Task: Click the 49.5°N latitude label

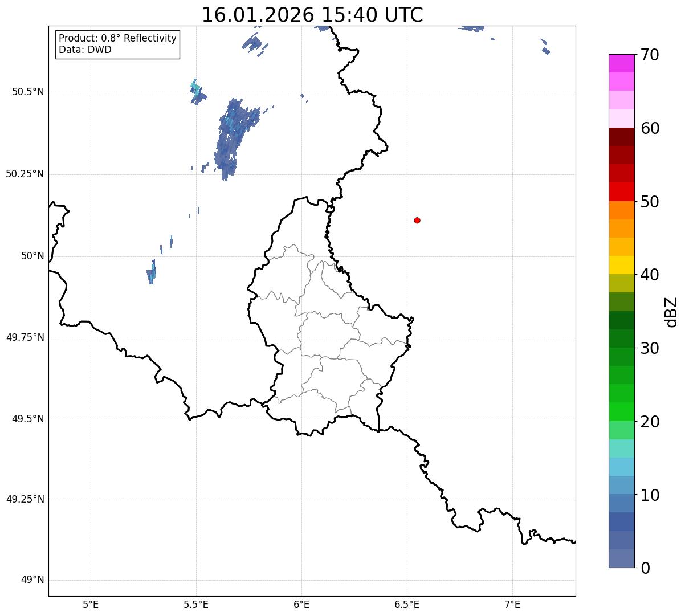Action: coord(28,419)
